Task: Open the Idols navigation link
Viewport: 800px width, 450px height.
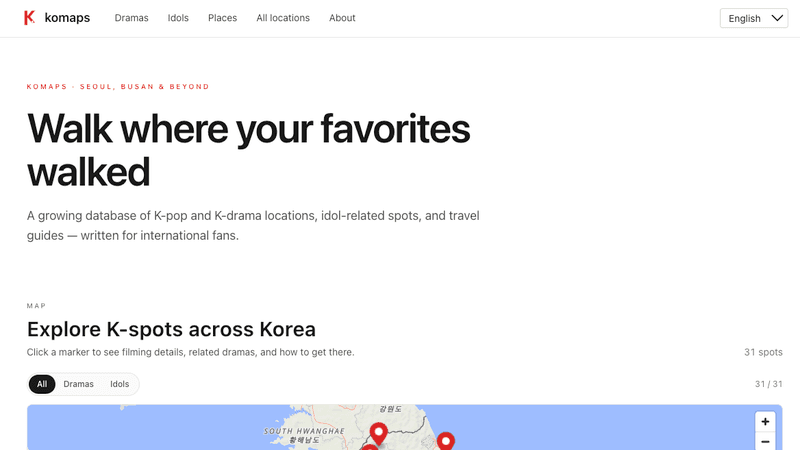Action: [x=178, y=18]
